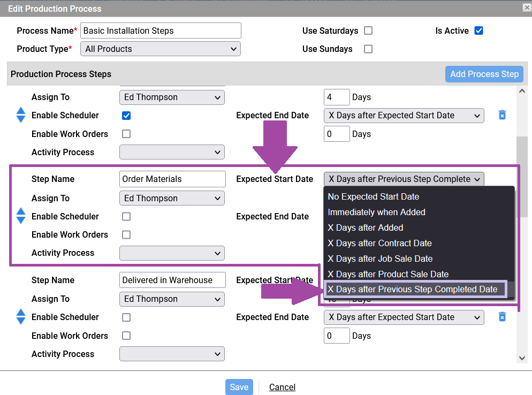Cancel editing the production process
This screenshot has width=532, height=395.
pos(282,387)
